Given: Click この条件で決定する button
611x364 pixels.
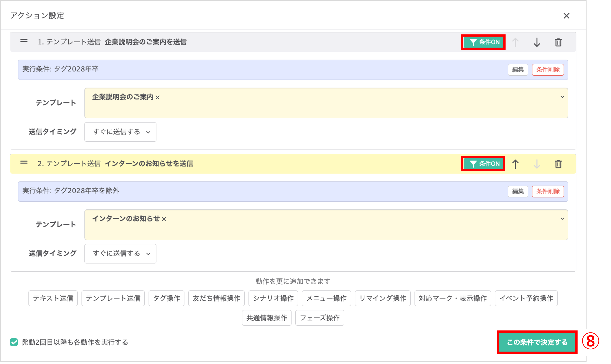Looking at the screenshot, I should (537, 342).
